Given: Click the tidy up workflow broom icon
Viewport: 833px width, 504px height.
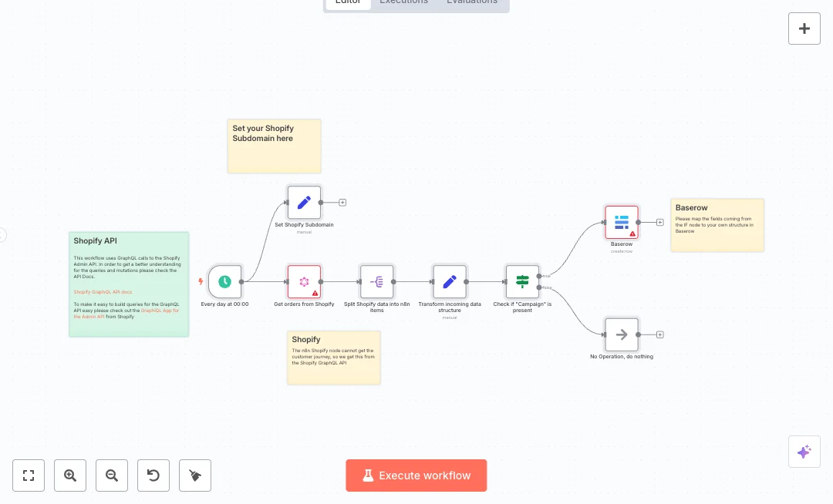Looking at the screenshot, I should coord(195,475).
